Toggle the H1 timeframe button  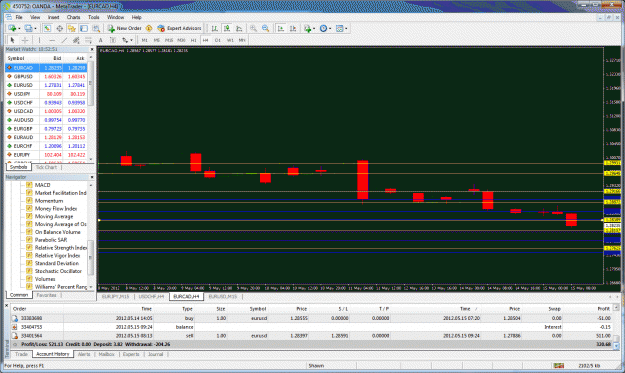tap(193, 40)
